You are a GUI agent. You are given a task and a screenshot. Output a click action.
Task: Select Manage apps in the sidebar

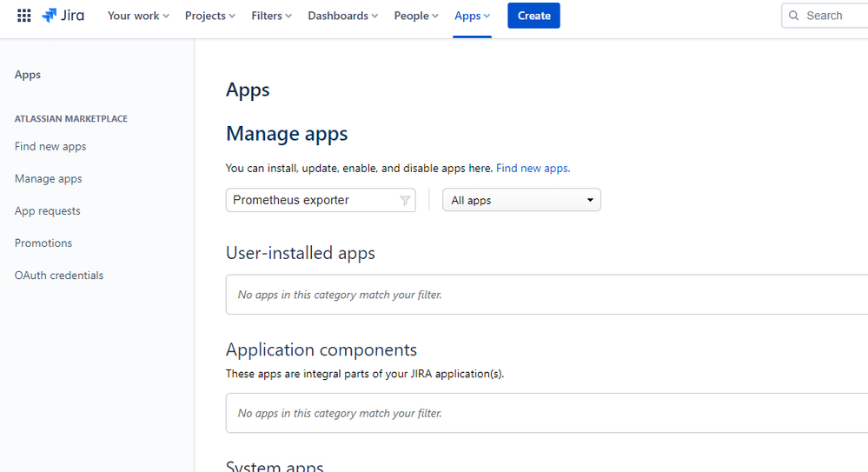(x=48, y=178)
